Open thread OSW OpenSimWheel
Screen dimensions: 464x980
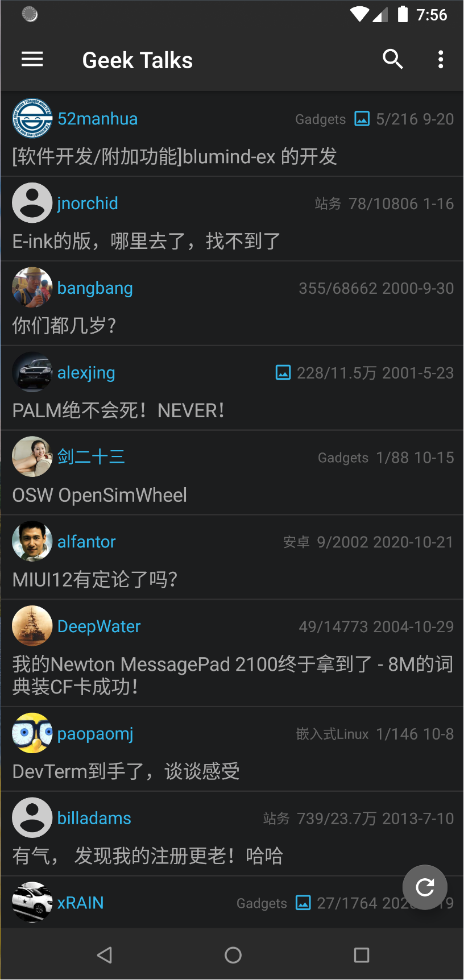100,495
